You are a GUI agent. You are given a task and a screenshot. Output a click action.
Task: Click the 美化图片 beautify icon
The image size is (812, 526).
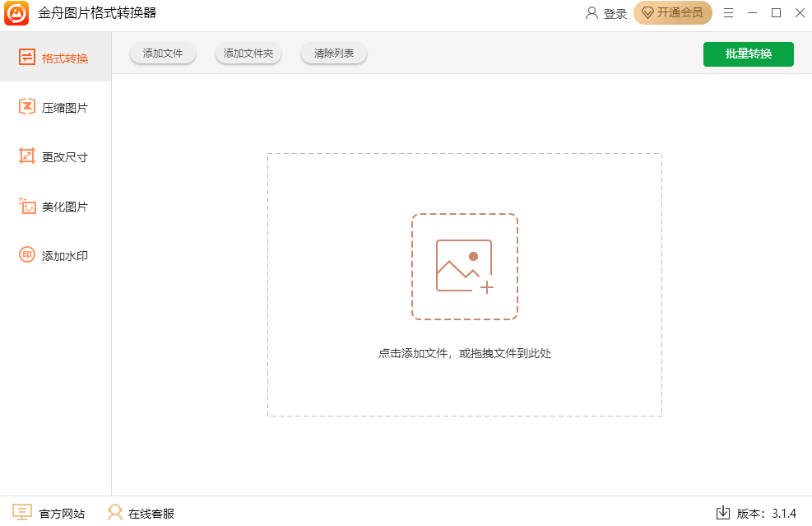[x=27, y=206]
